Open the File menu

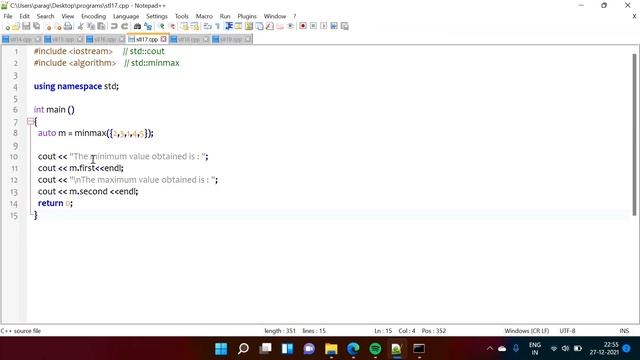pos(8,16)
